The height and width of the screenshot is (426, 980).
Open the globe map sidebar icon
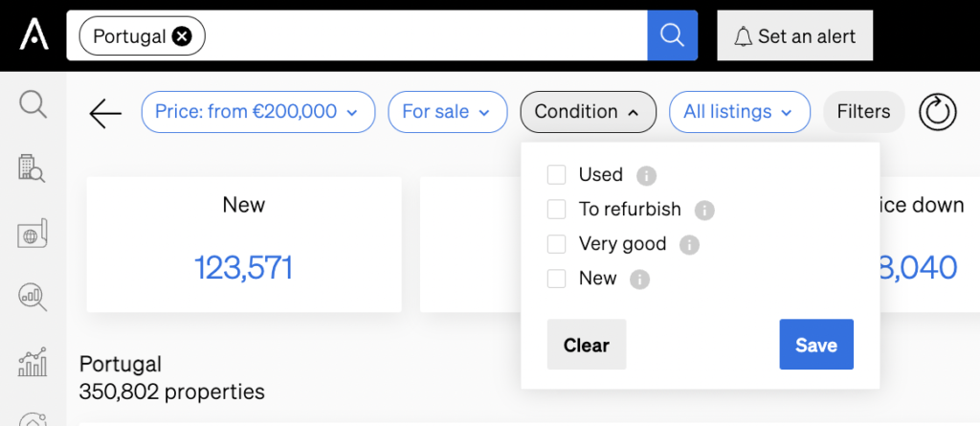[x=33, y=234]
